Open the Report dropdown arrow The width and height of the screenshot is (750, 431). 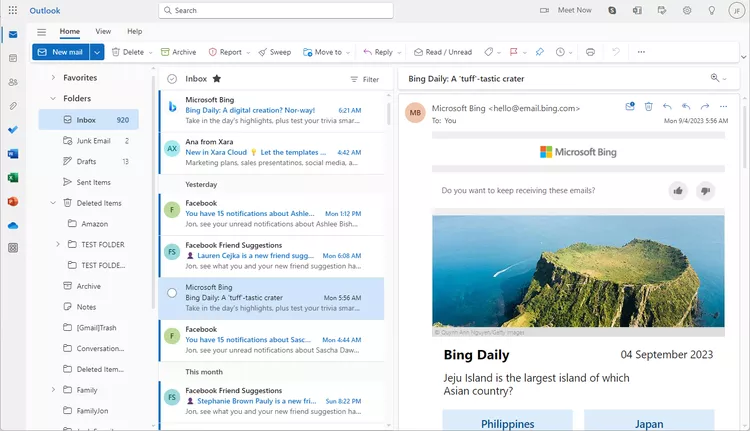click(x=248, y=53)
